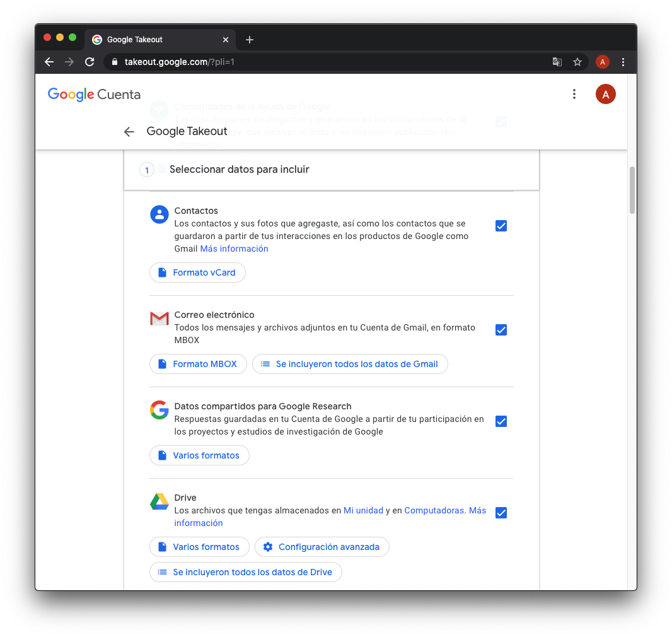
Task: Uncheck the Datos compartidos para Google Research checkbox
Action: pos(501,421)
